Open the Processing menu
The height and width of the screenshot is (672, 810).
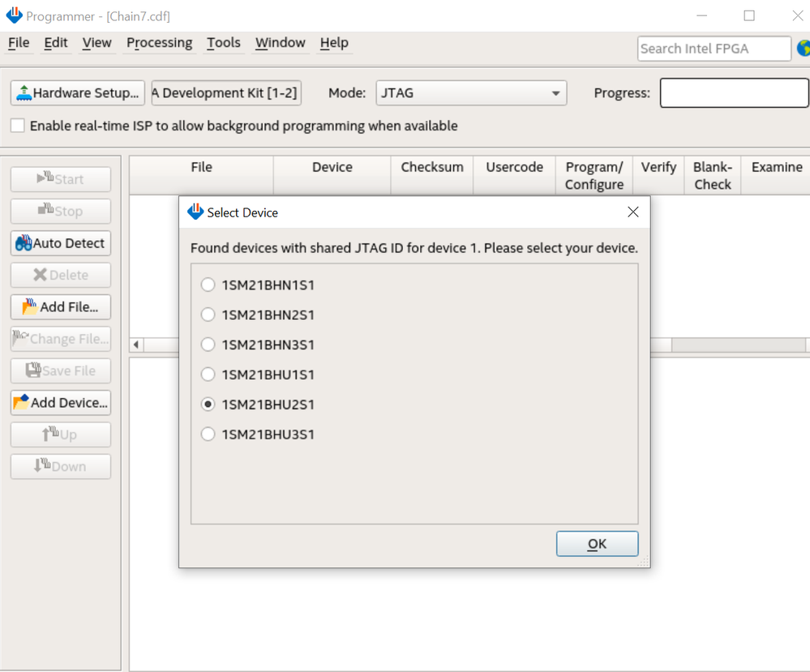click(159, 43)
